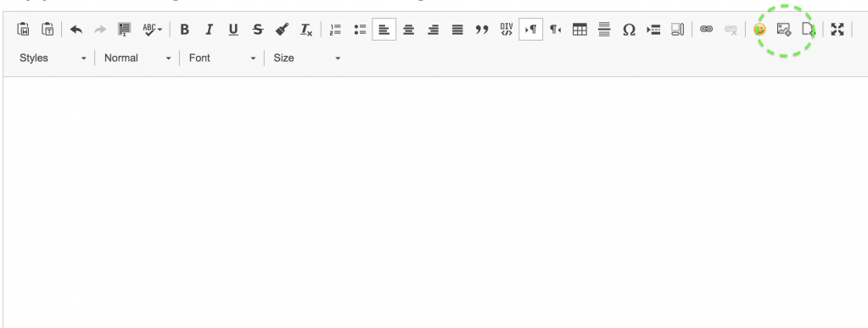868x328 pixels.
Task: Click the Paste as plain text icon
Action: pyautogui.click(x=48, y=30)
